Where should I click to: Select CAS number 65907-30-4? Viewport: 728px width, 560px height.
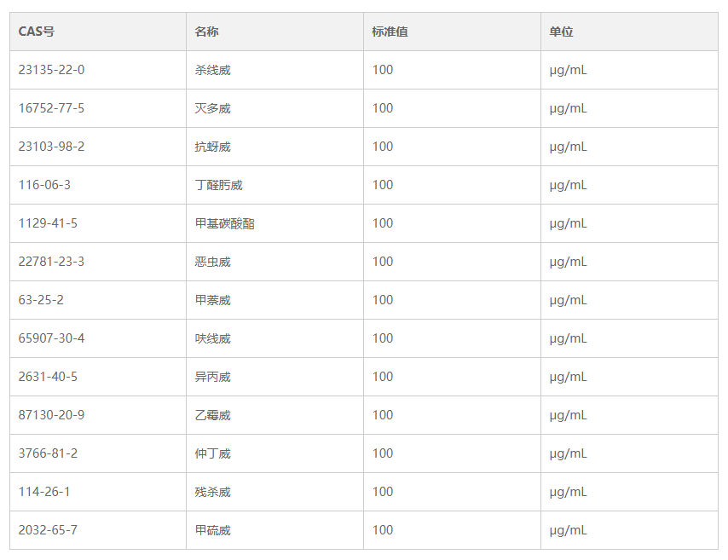click(x=51, y=338)
